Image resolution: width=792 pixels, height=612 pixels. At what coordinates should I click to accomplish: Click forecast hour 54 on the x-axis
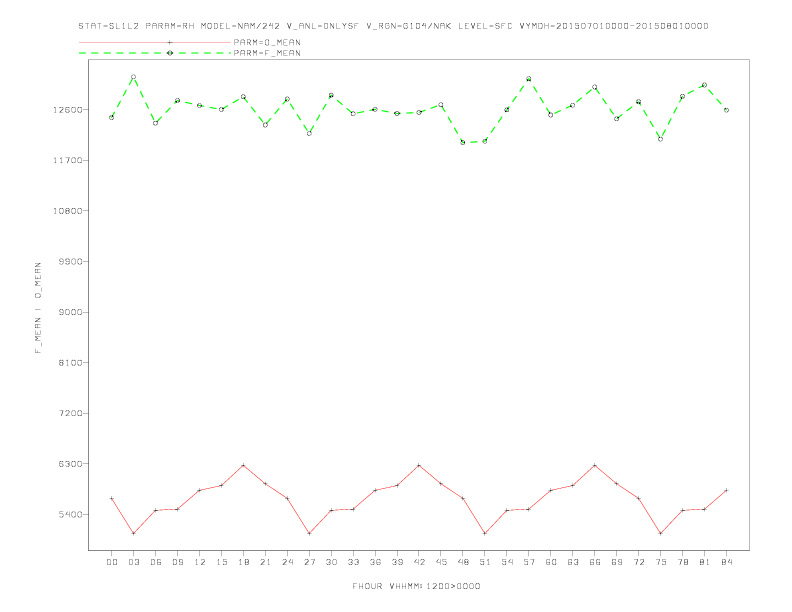(x=507, y=562)
